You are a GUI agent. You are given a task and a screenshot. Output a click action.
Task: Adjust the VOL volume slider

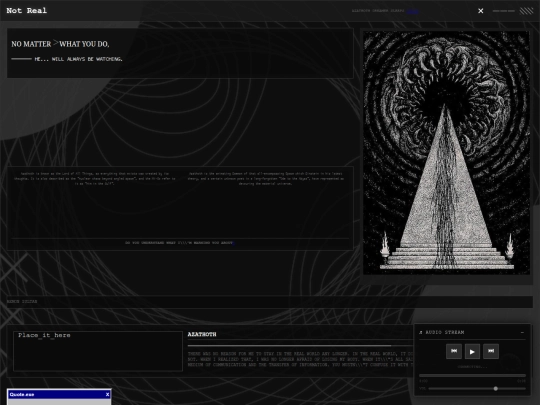(477, 388)
